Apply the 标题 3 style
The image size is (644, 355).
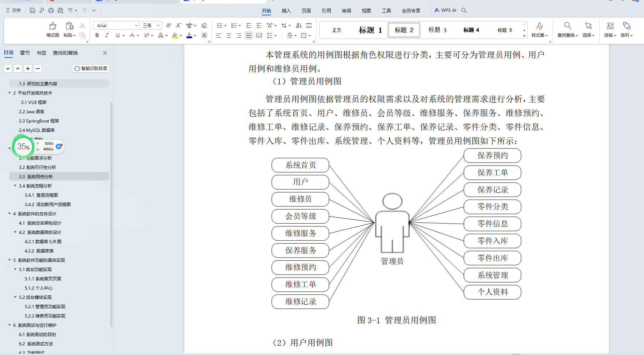438,30
